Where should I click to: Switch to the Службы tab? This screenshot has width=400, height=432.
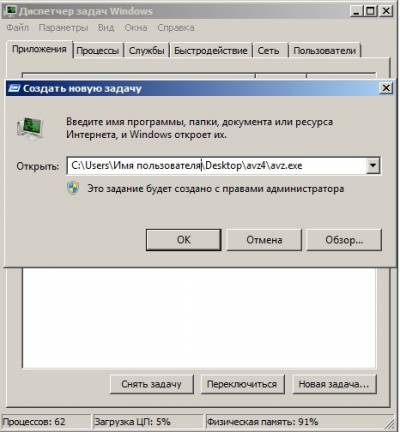point(147,51)
